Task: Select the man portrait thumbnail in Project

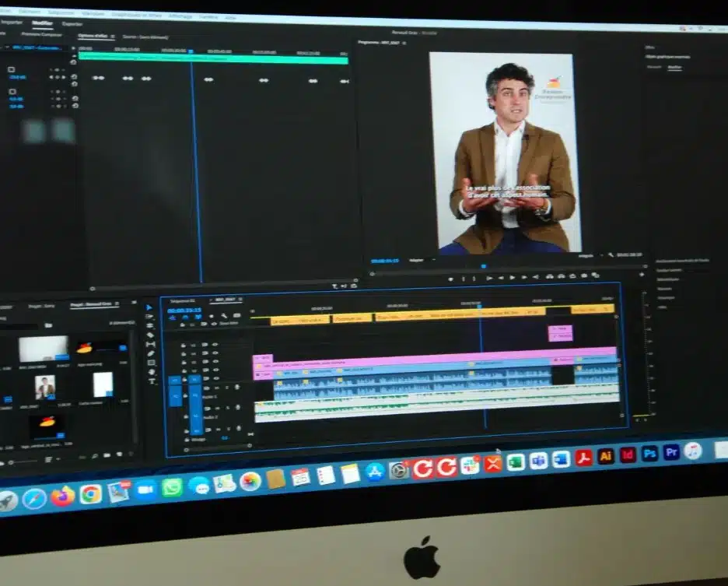Action: point(45,387)
